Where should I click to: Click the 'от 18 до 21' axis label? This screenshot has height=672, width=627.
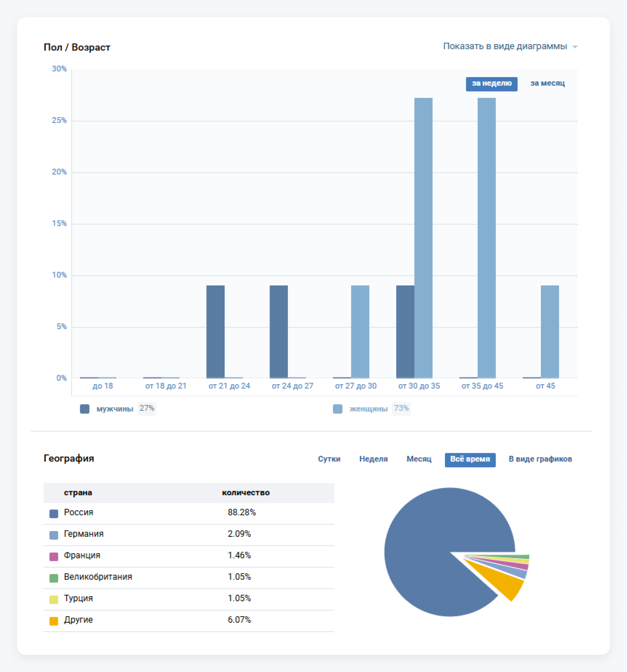(x=166, y=386)
